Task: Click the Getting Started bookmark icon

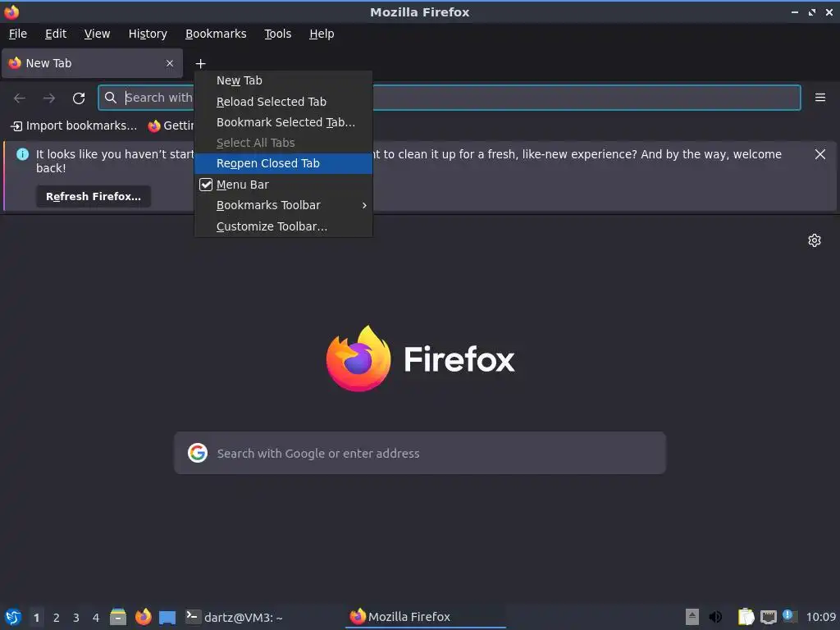Action: point(154,126)
